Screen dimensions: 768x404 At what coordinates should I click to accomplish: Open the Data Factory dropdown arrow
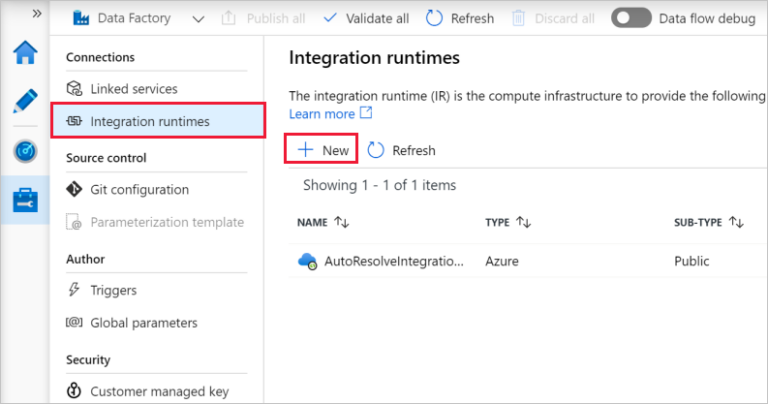(x=197, y=18)
